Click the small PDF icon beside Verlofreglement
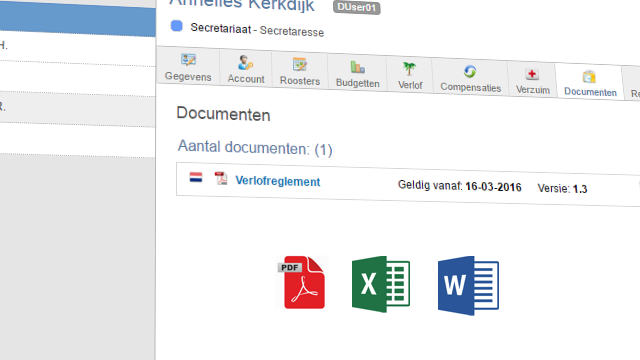 [221, 178]
